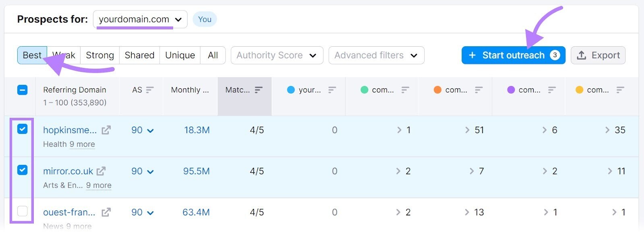Viewport: 644px width, 236px height.
Task: Click the 7 value in mirror.co.uk row
Action: point(481,171)
